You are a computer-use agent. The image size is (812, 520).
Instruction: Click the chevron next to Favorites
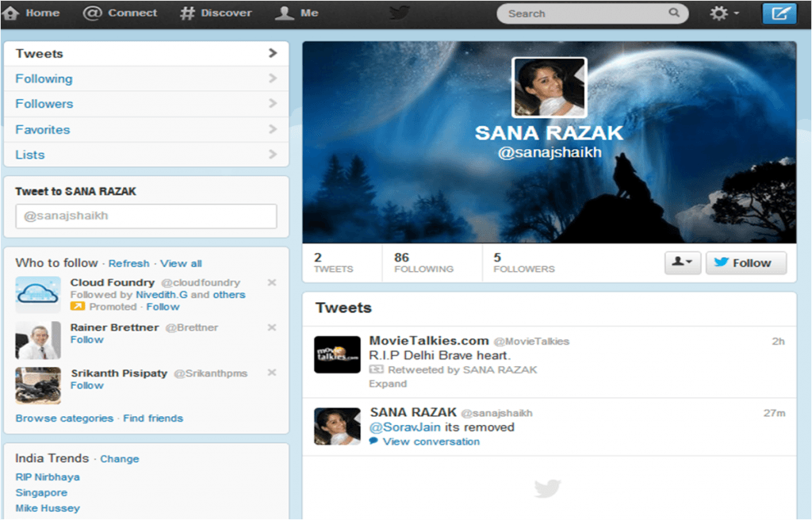[x=273, y=129]
